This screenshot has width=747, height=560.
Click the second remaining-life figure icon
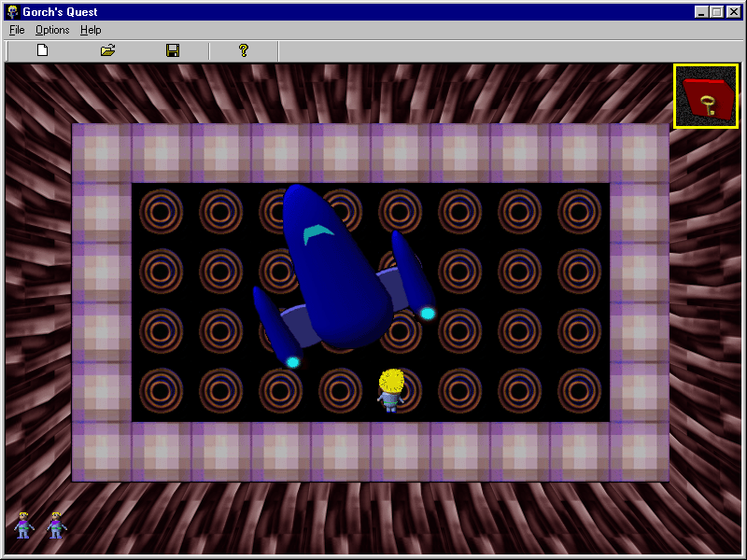[56, 525]
